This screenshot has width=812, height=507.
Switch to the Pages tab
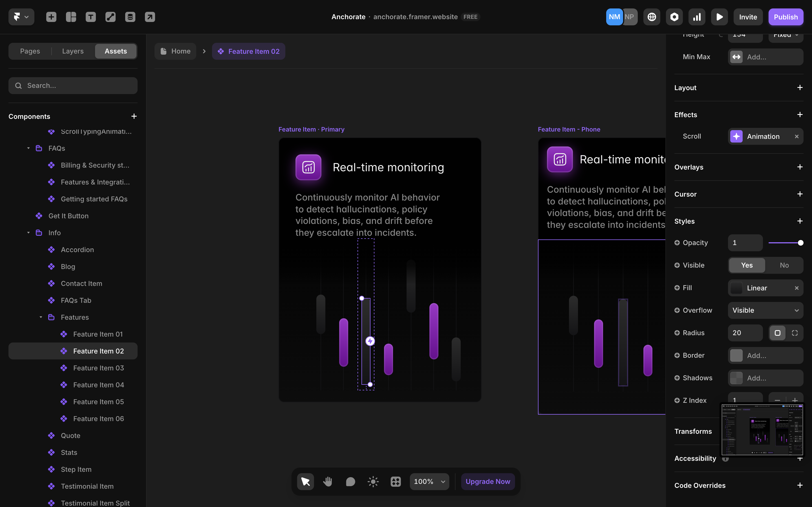[x=30, y=51]
